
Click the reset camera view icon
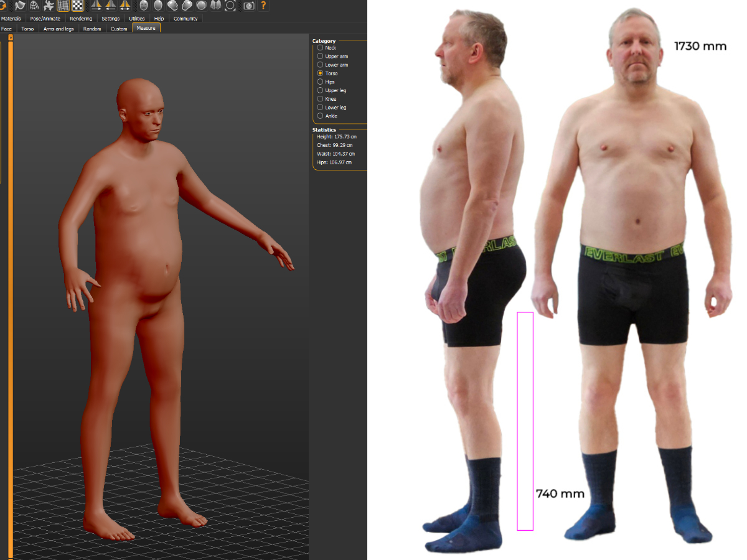[x=230, y=6]
